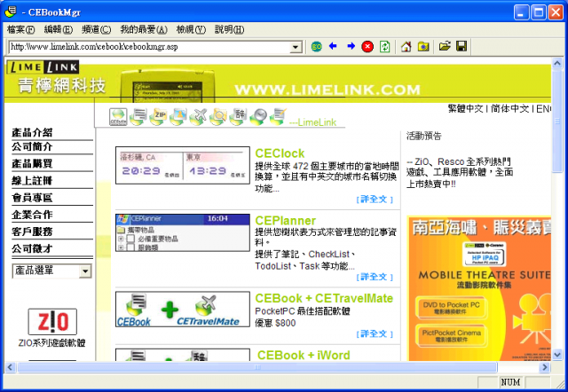568x392 pixels.
Task: Click the 企業合作 sidebar link
Action: [32, 215]
